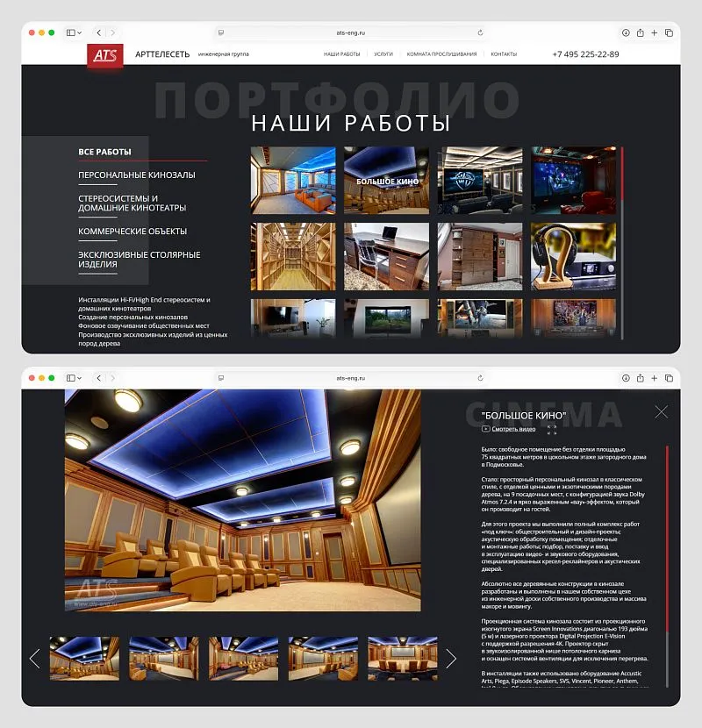
Task: Open БОЛЬШОЕ КИНО portfolio thumbnail
Action: click(387, 181)
